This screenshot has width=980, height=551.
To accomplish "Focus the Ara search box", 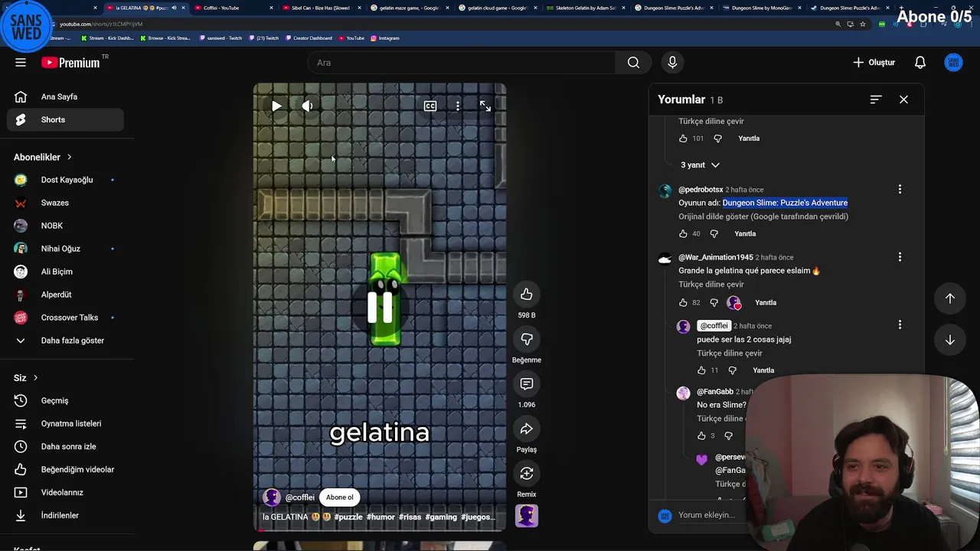I will point(462,63).
